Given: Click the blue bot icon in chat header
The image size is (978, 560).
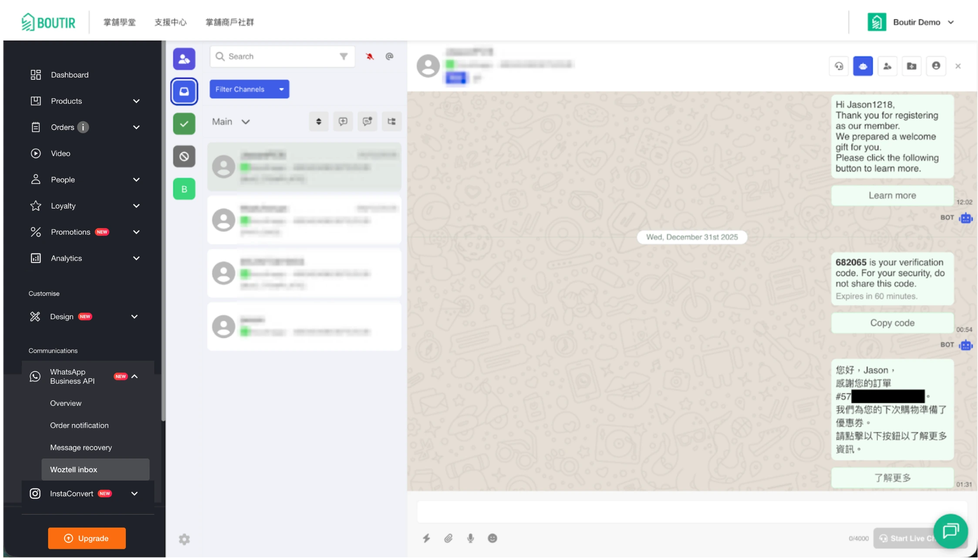Looking at the screenshot, I should [863, 66].
